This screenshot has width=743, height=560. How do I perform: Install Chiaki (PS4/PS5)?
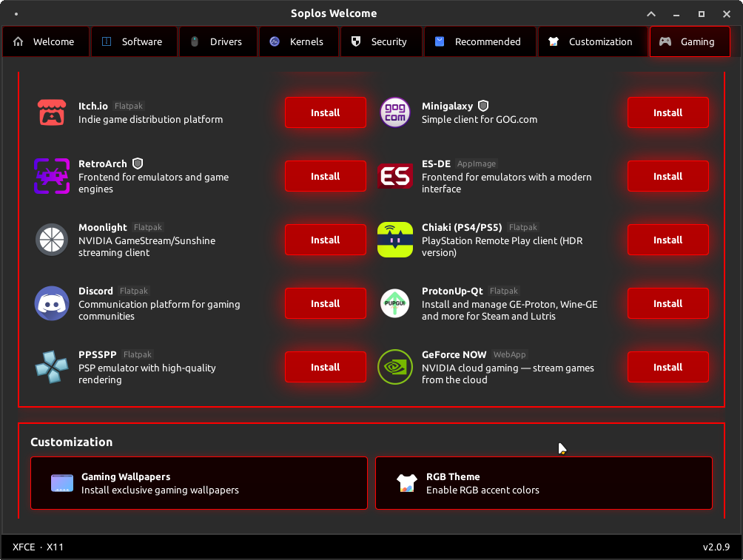[x=668, y=240]
